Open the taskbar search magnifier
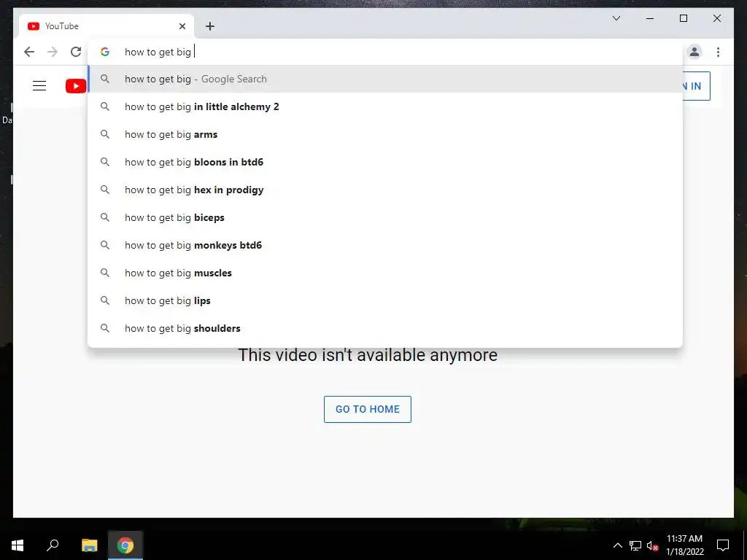 (53, 545)
